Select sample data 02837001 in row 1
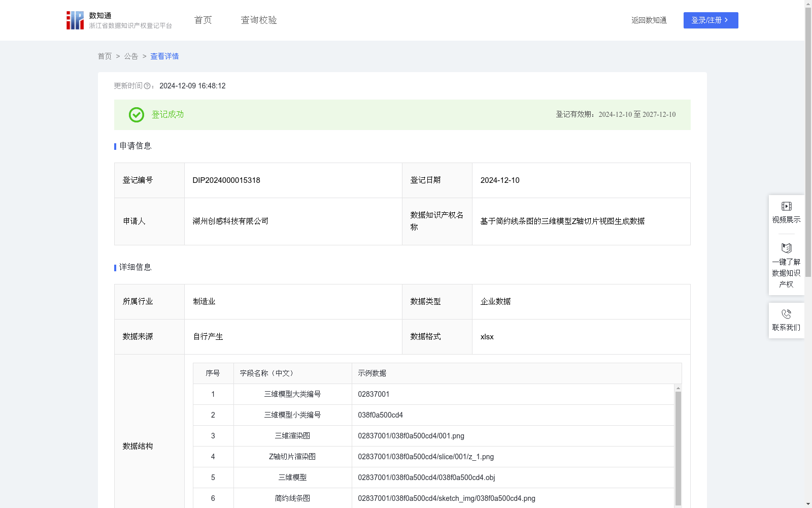The height and width of the screenshot is (508, 812). [x=374, y=394]
